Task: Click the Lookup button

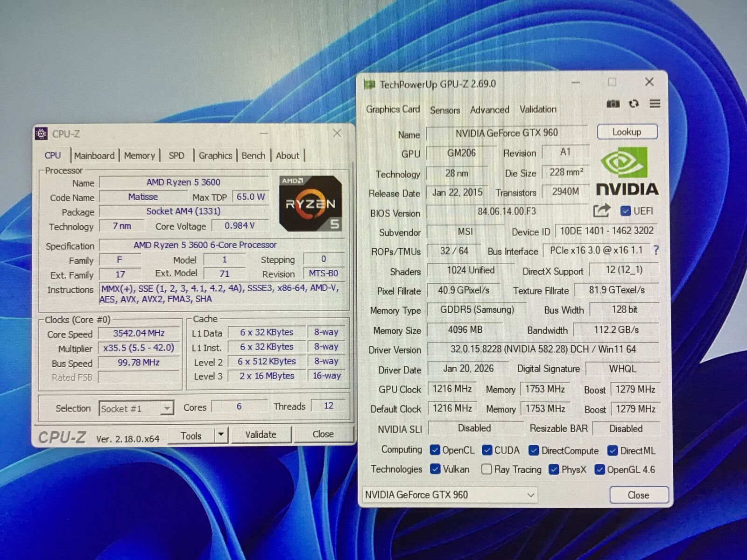Action: point(627,132)
